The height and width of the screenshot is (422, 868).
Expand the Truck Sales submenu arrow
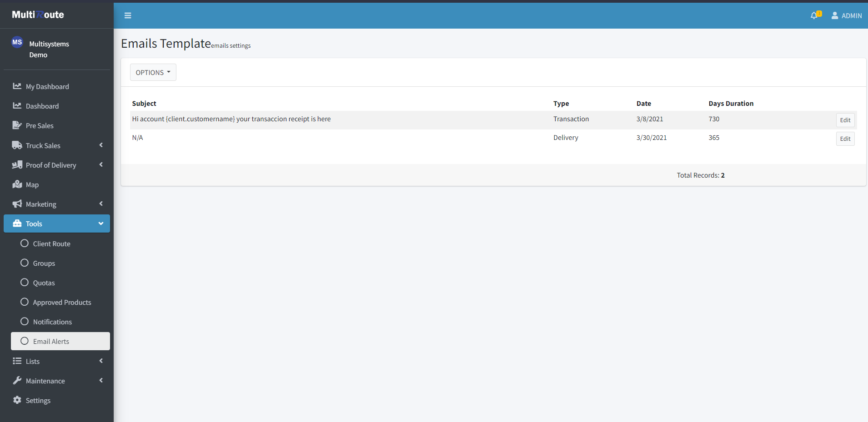pyautogui.click(x=101, y=145)
